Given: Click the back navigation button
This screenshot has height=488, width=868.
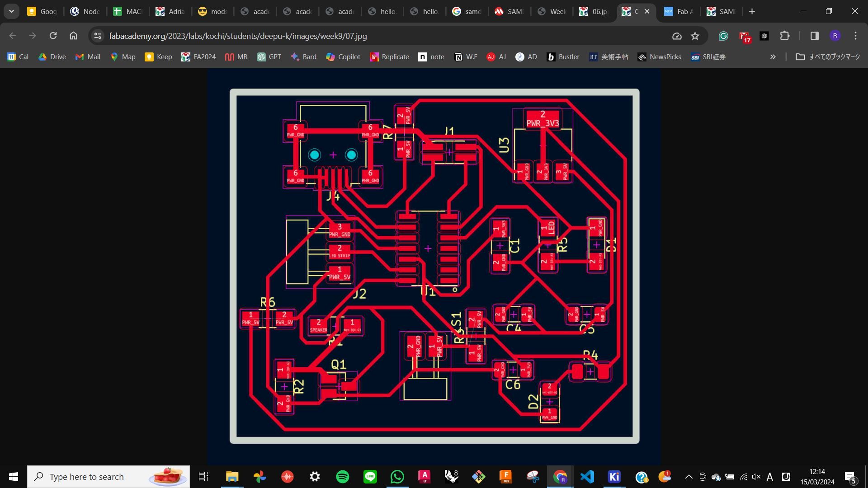Looking at the screenshot, I should click(13, 36).
